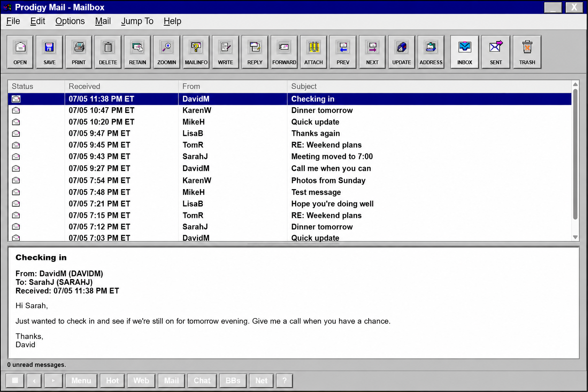Click the ATTACH paperclip icon
Screen dimensions: 588x392
(314, 52)
